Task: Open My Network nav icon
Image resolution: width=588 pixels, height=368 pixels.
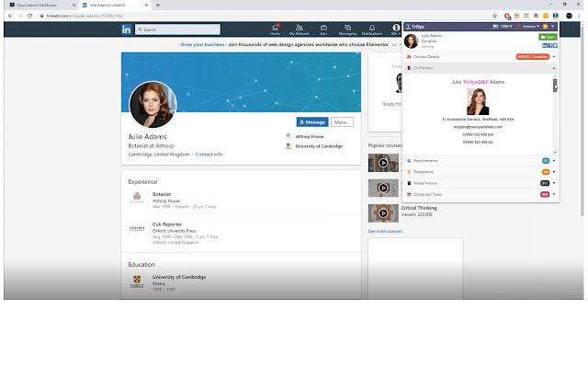Action: [299, 29]
